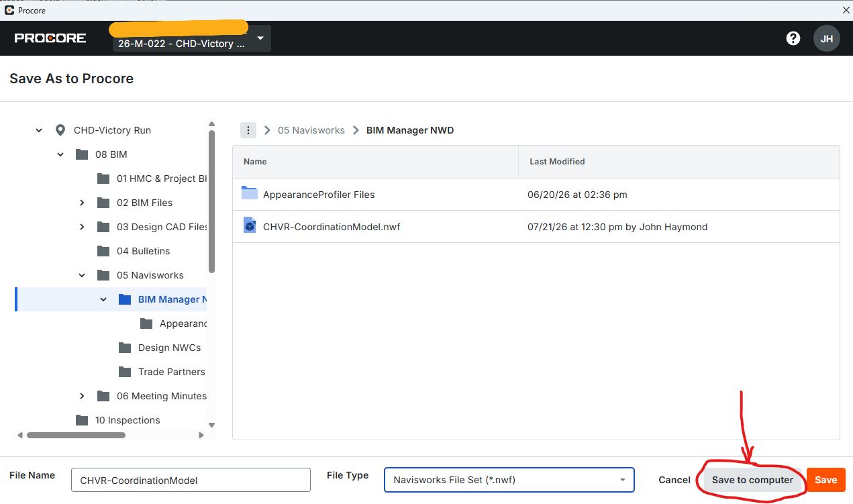Expand the 02 BIM Files folder
This screenshot has width=853, height=504.
(82, 203)
